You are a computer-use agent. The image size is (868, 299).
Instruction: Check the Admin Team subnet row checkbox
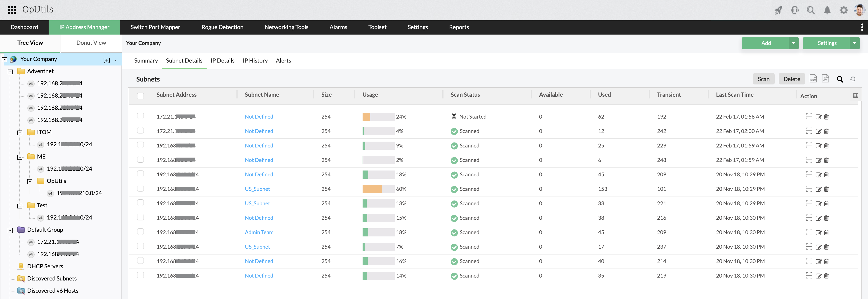point(141,232)
